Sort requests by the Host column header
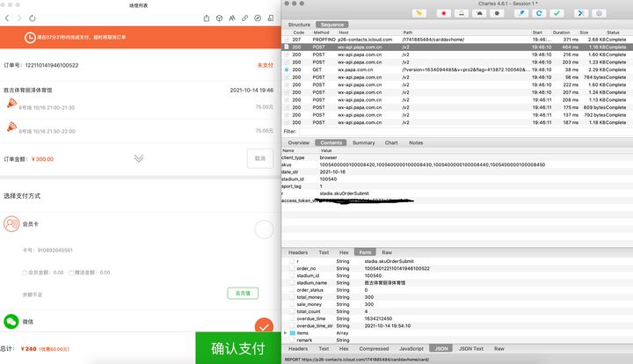Screen dimensions: 633x364 click(344, 33)
